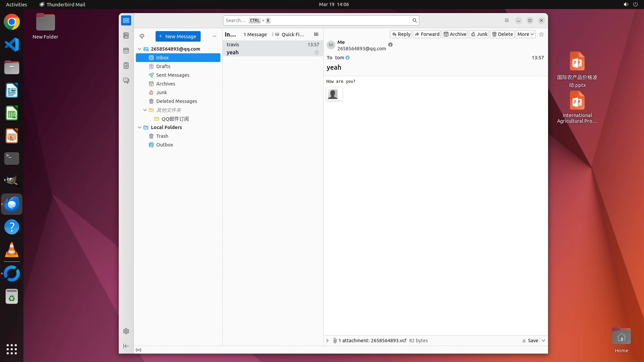Star the 'yeah' message in list
Screen dimensions: 644x362
pyautogui.click(x=316, y=52)
